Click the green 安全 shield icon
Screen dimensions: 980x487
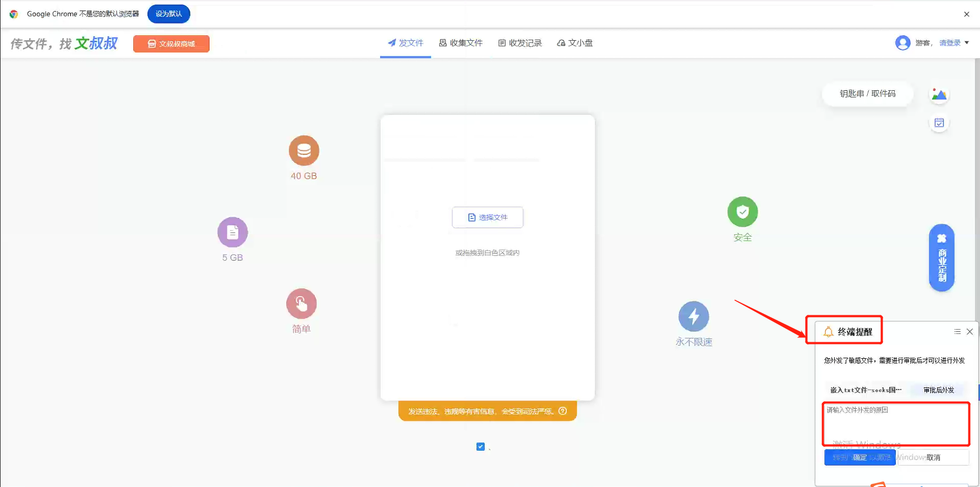(x=742, y=212)
